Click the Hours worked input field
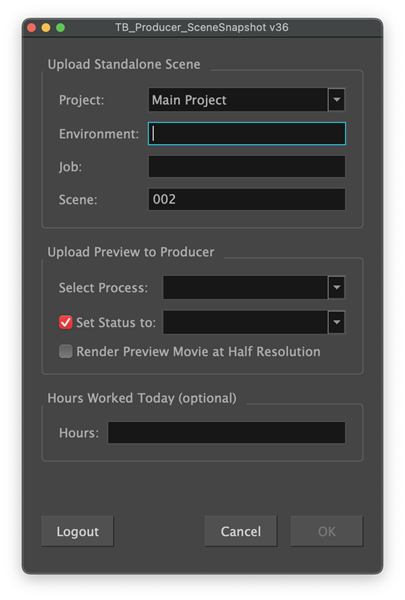 point(227,432)
